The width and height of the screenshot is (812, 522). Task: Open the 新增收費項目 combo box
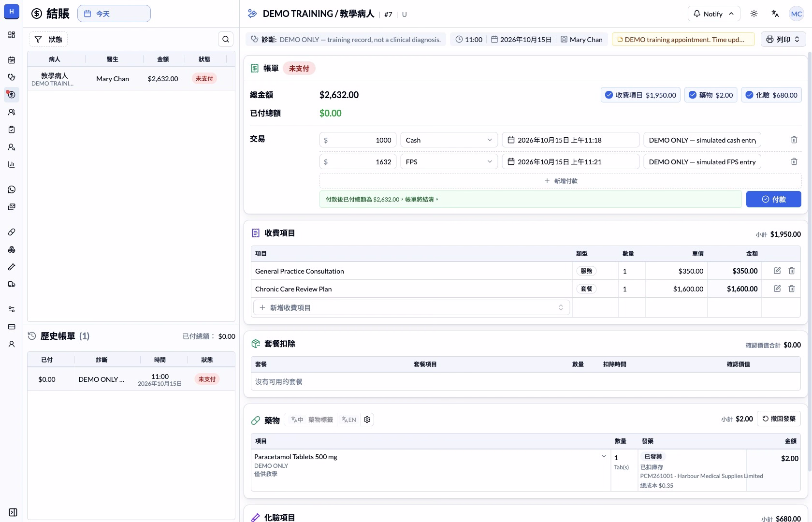click(411, 307)
